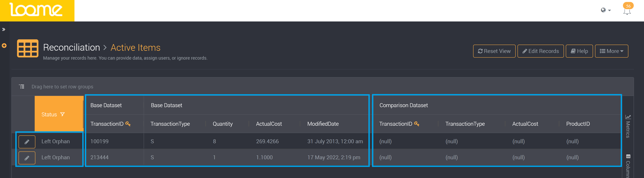This screenshot has width=644, height=178.
Task: Open the Metrics side panel tab
Action: tap(628, 126)
